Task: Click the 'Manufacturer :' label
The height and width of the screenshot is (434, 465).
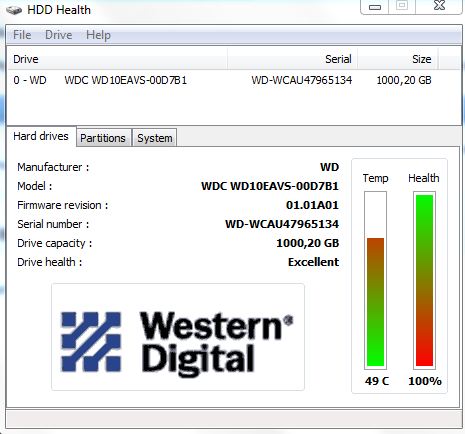Action: point(53,167)
